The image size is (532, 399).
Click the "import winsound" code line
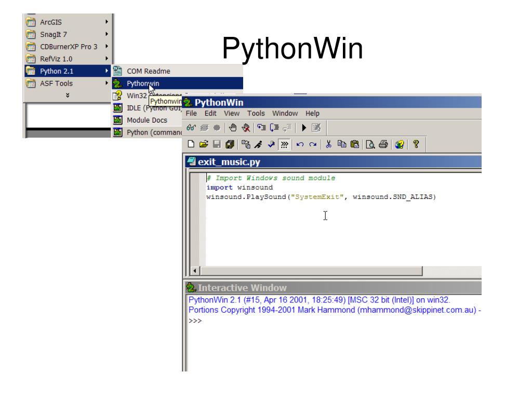pos(240,187)
